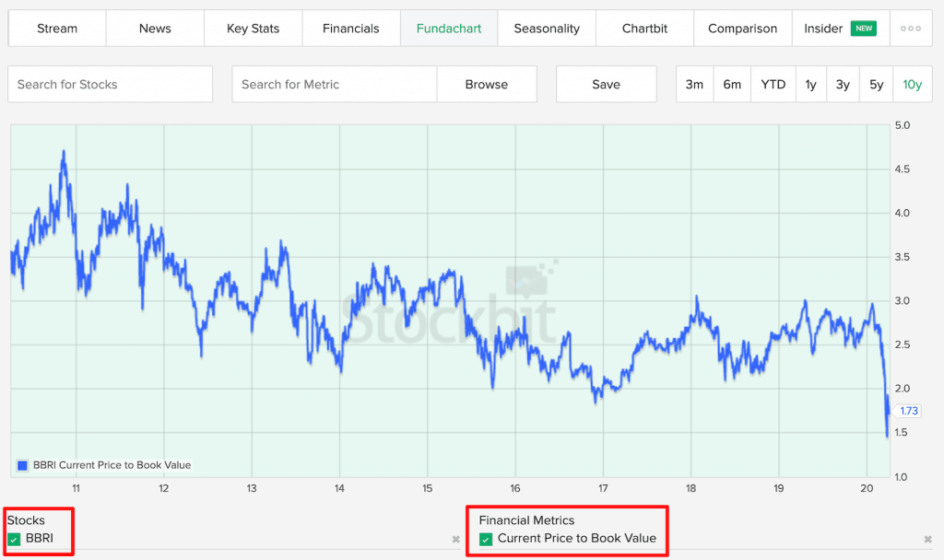Open the Insider tab with NEW badge

pos(832,29)
